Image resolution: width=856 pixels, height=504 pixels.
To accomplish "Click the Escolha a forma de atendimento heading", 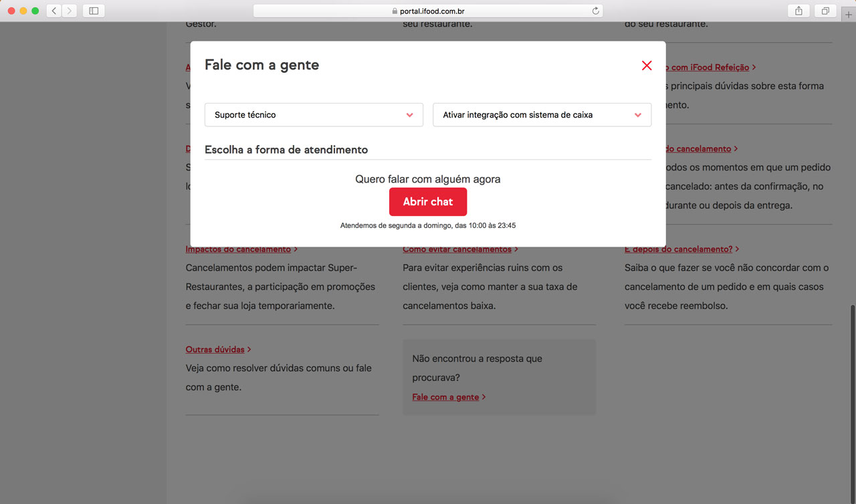I will tap(286, 150).
